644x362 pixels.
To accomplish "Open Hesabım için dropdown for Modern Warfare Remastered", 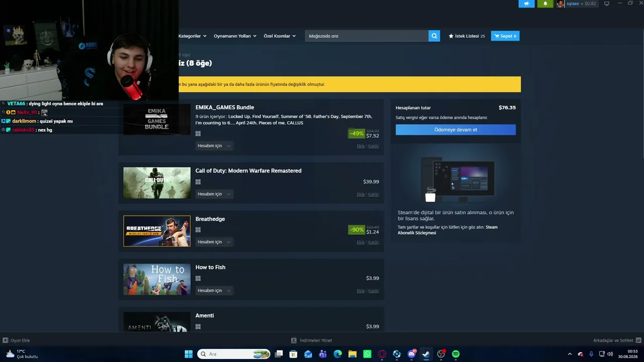I will pos(214,194).
